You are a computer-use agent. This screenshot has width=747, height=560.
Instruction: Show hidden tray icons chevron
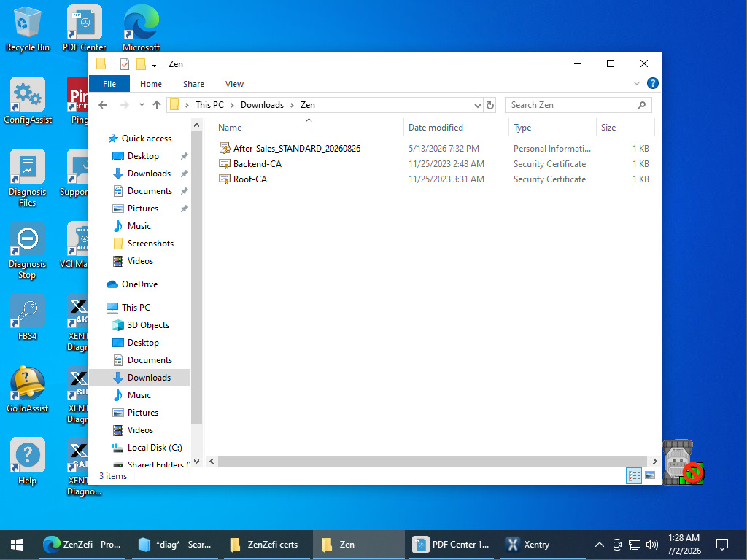(600, 544)
